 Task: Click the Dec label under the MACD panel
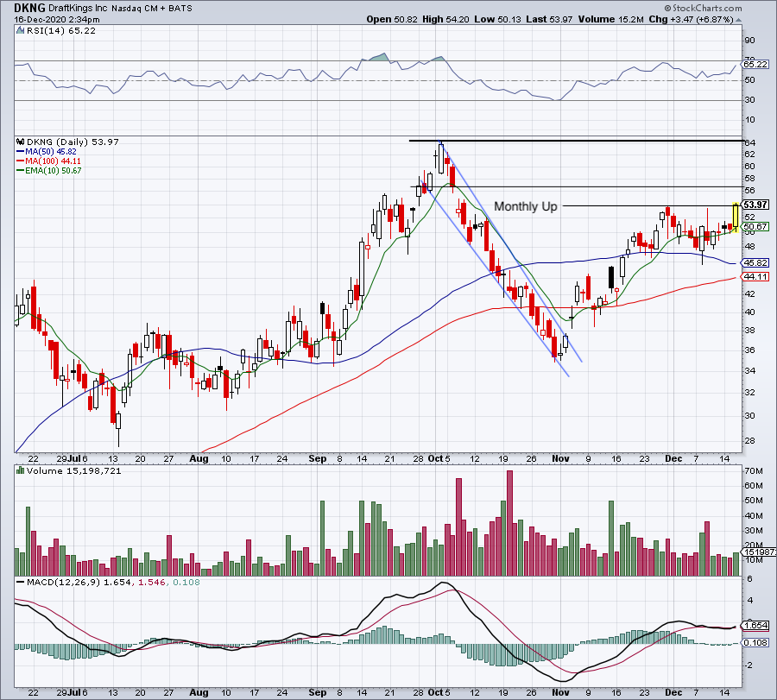pos(673,692)
